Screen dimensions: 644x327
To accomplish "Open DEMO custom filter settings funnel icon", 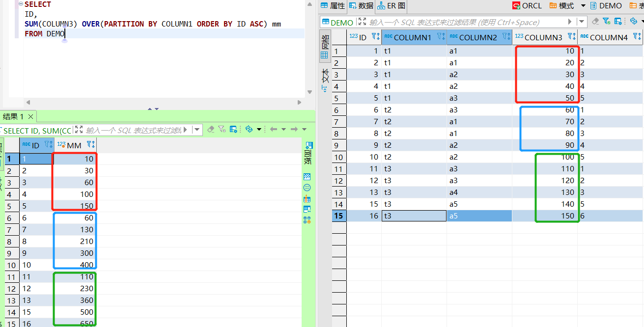I will pyautogui.click(x=607, y=21).
